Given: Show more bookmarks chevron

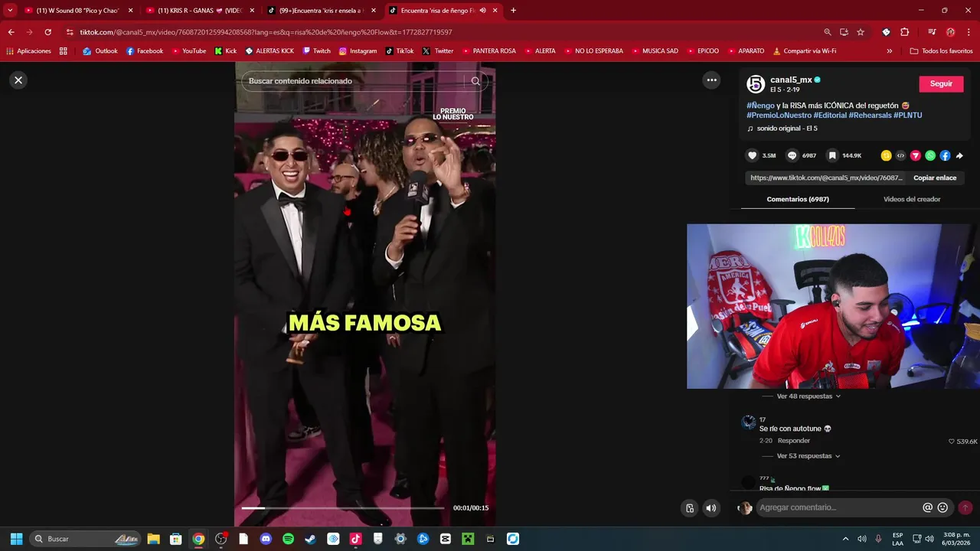Looking at the screenshot, I should (889, 51).
